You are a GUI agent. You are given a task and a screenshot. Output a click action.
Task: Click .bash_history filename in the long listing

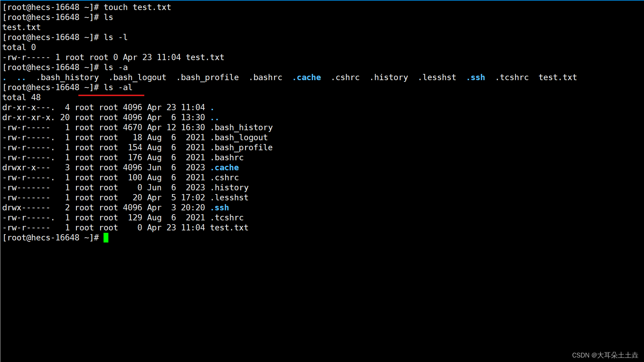coord(242,127)
